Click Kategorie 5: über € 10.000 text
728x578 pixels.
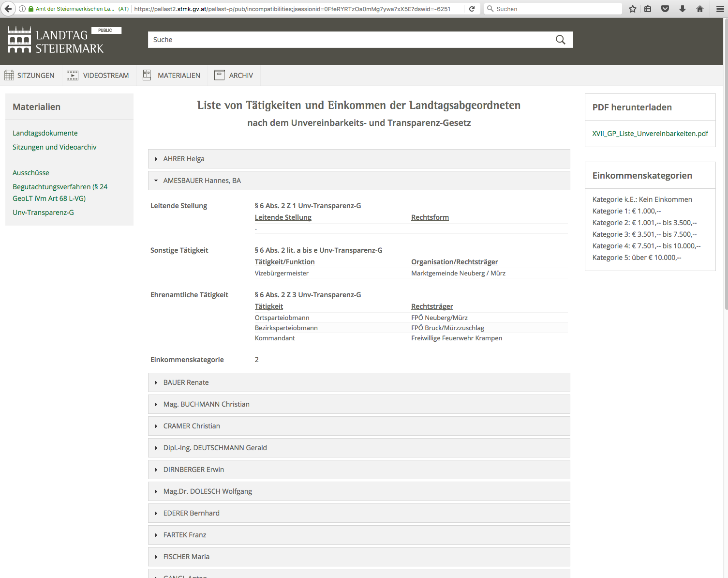[637, 258]
